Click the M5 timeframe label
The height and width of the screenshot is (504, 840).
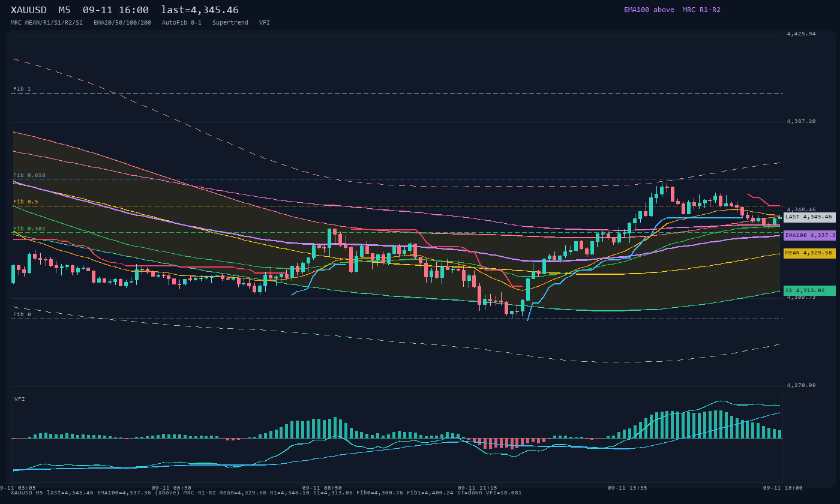[x=64, y=10]
